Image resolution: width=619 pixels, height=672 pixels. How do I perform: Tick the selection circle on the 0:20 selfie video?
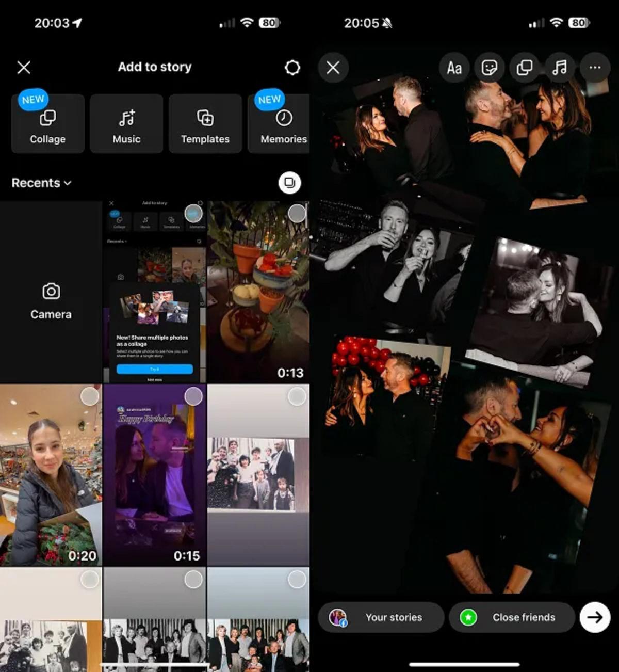[x=90, y=395]
